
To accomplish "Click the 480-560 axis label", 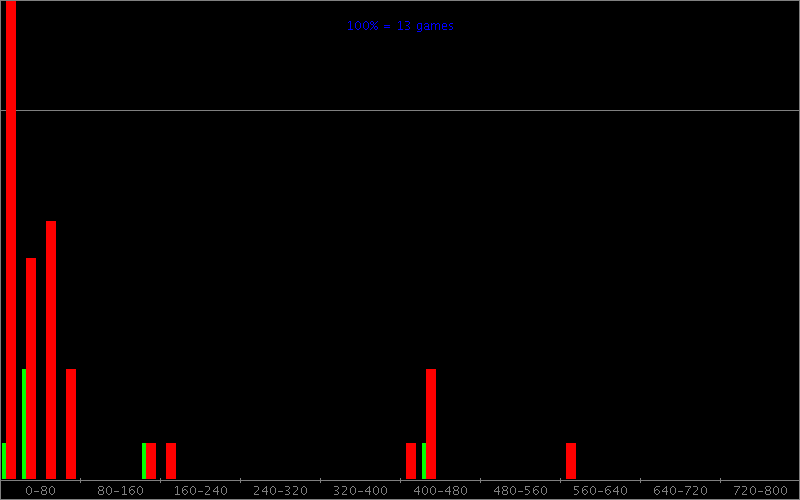I will tap(520, 491).
